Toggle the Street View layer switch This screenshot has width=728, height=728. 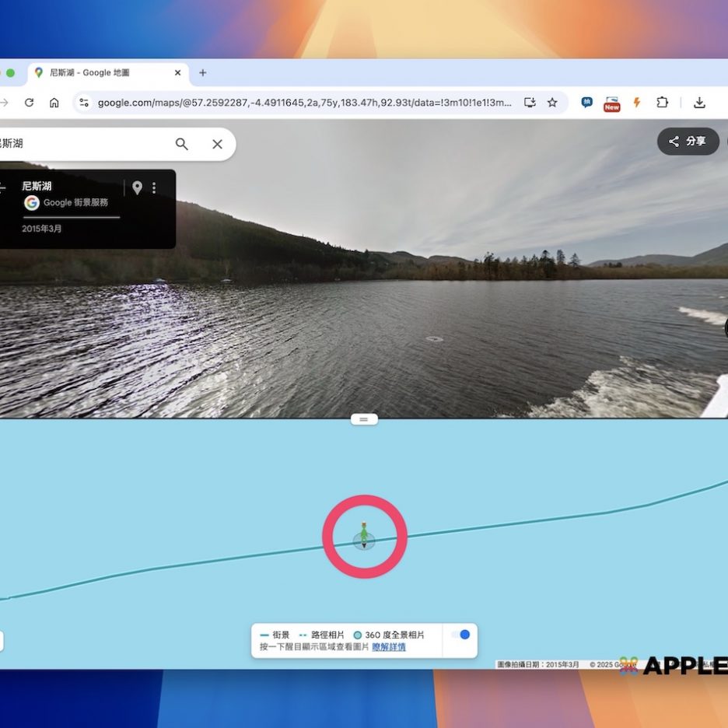(x=460, y=635)
